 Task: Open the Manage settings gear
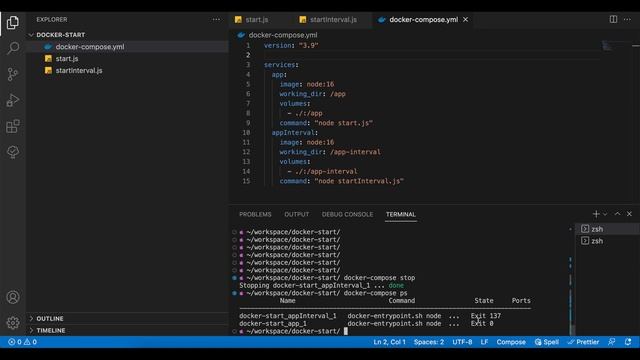13,322
